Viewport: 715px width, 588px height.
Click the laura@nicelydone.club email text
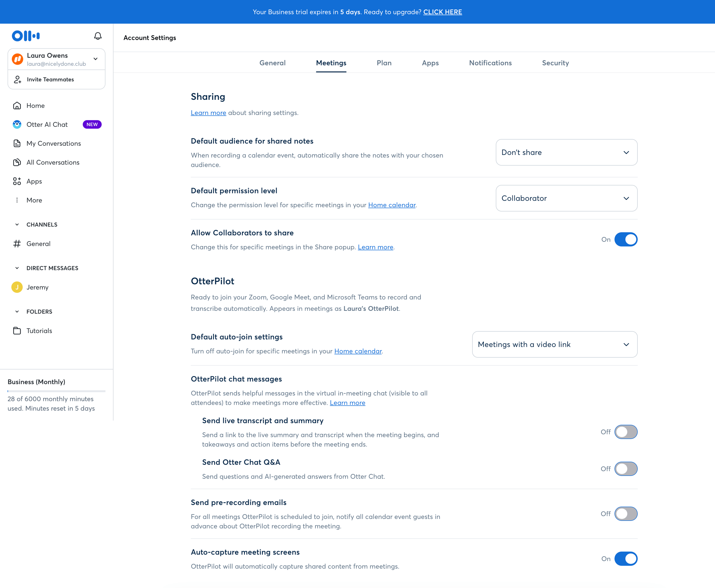point(56,64)
